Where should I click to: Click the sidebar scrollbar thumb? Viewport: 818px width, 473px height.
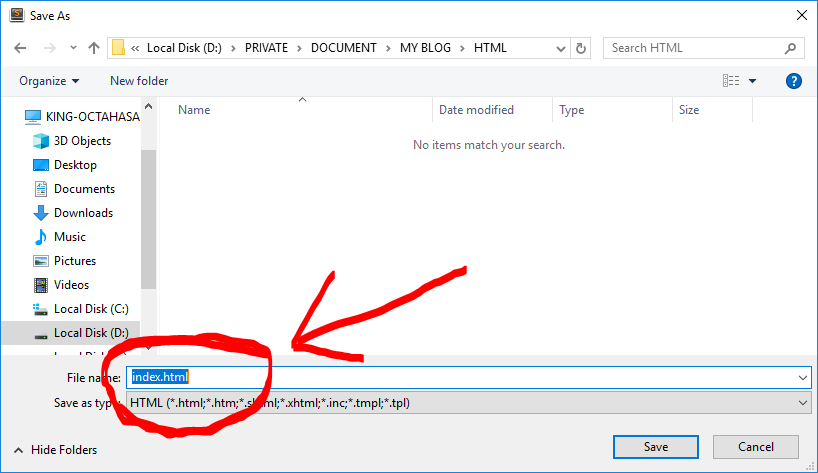(x=149, y=219)
